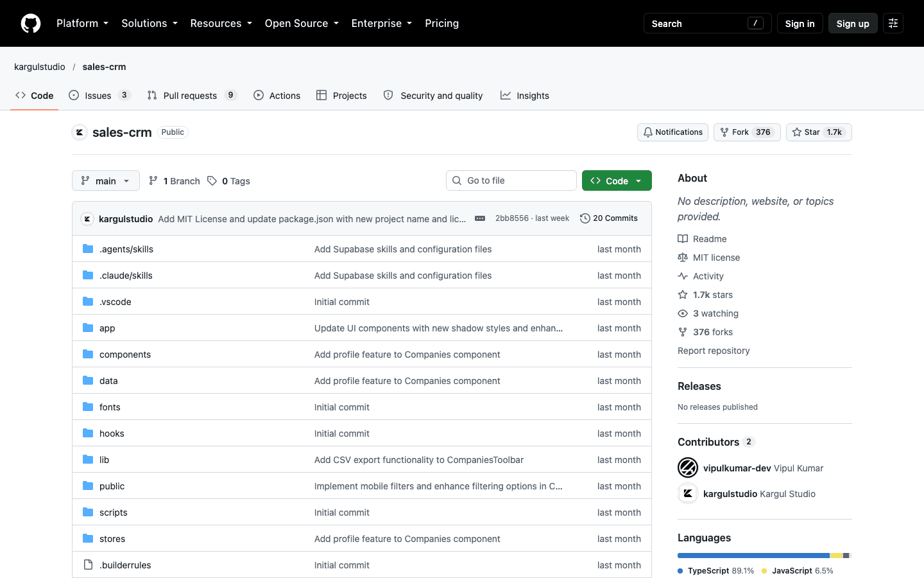Switch to the Issues tab
924x578 pixels.
click(x=99, y=96)
